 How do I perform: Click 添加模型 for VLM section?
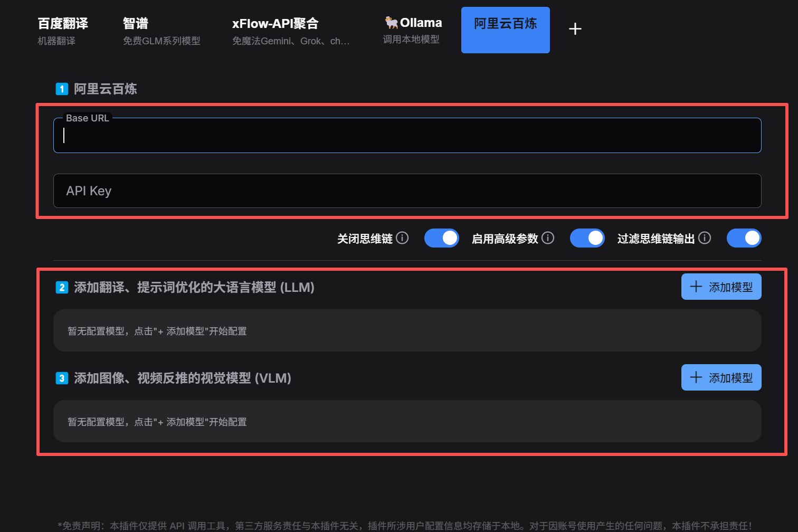[721, 377]
